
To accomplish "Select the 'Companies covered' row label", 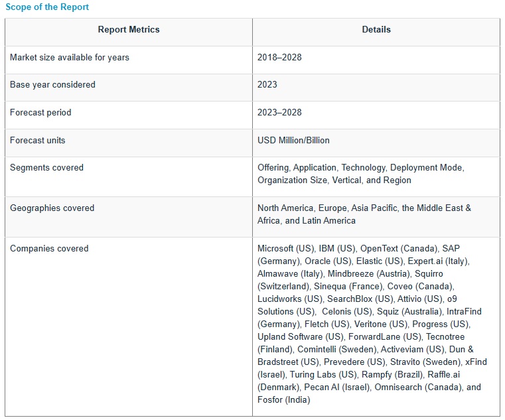I will (x=49, y=249).
